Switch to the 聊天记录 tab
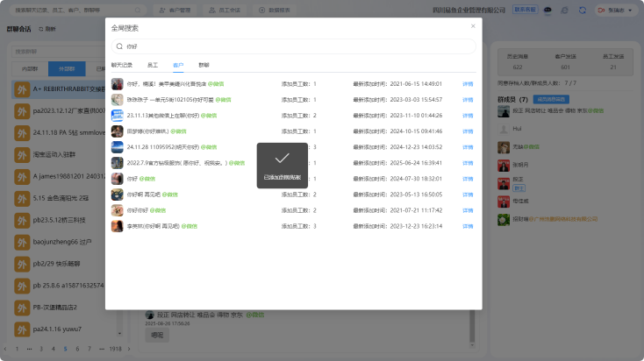This screenshot has height=361, width=644. point(122,65)
